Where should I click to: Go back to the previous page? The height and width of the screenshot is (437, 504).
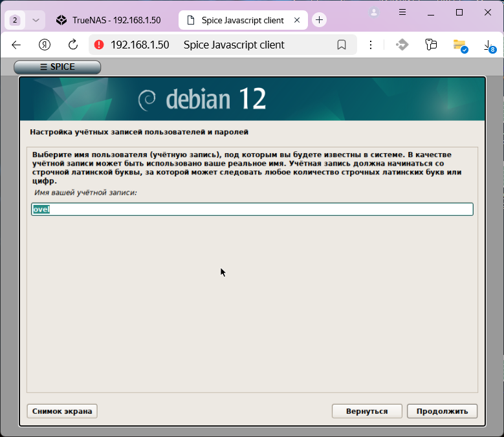click(x=16, y=45)
